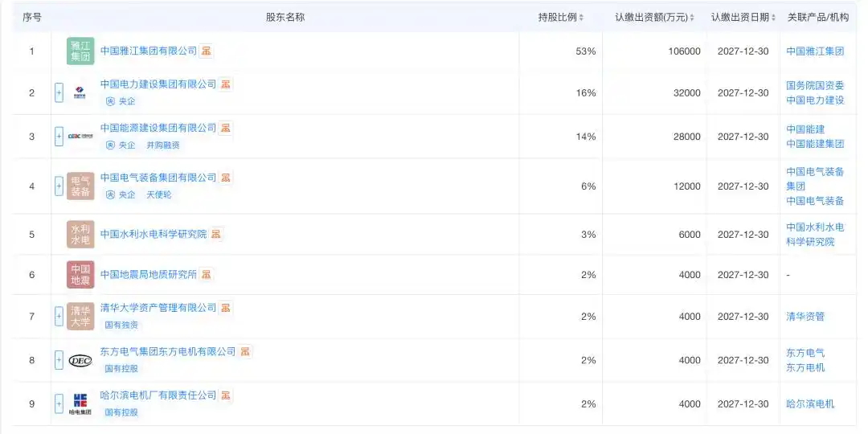Click the equity structure icon beside 中国地震局地质研究所
This screenshot has width=868, height=434.
(x=206, y=275)
